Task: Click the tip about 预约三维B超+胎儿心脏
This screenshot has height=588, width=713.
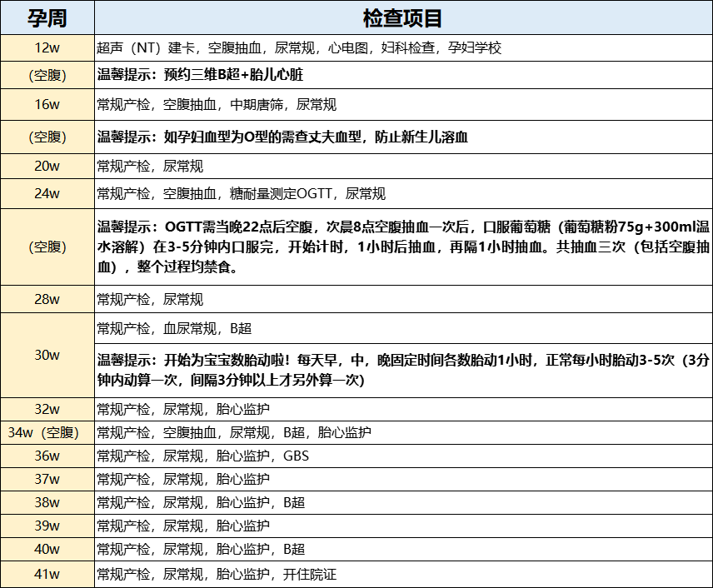Action: click(200, 75)
